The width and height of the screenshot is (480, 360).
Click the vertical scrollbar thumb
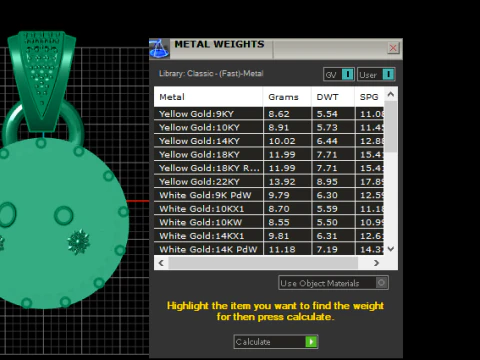point(391,127)
